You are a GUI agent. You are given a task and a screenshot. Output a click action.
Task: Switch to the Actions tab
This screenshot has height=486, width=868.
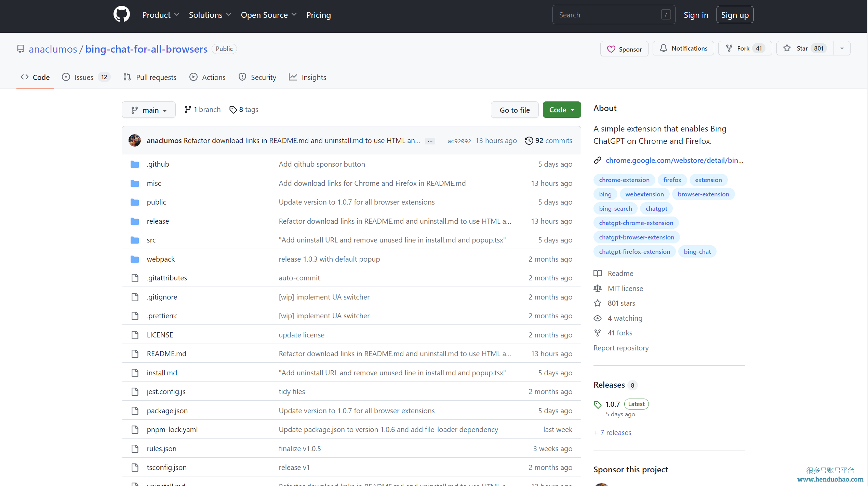[208, 77]
